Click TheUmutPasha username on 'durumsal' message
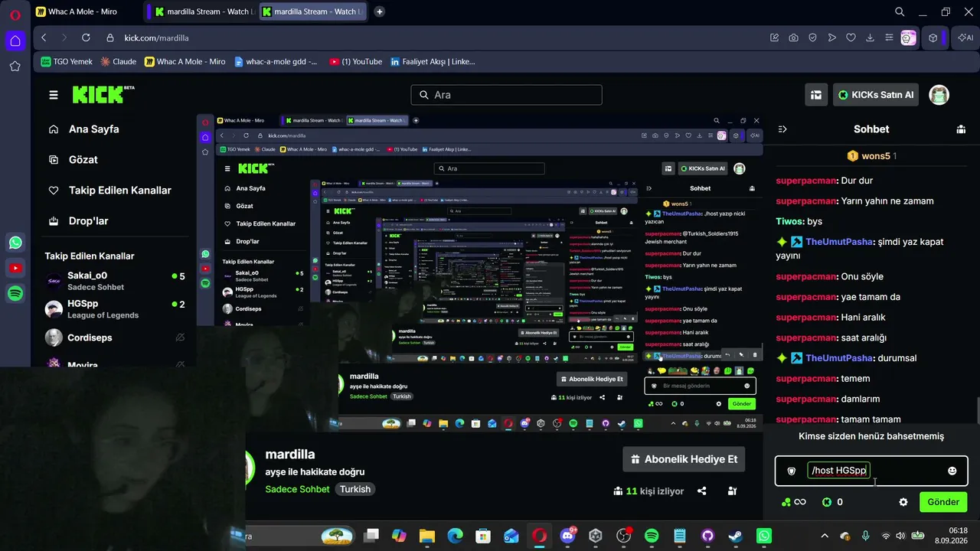 pos(839,358)
